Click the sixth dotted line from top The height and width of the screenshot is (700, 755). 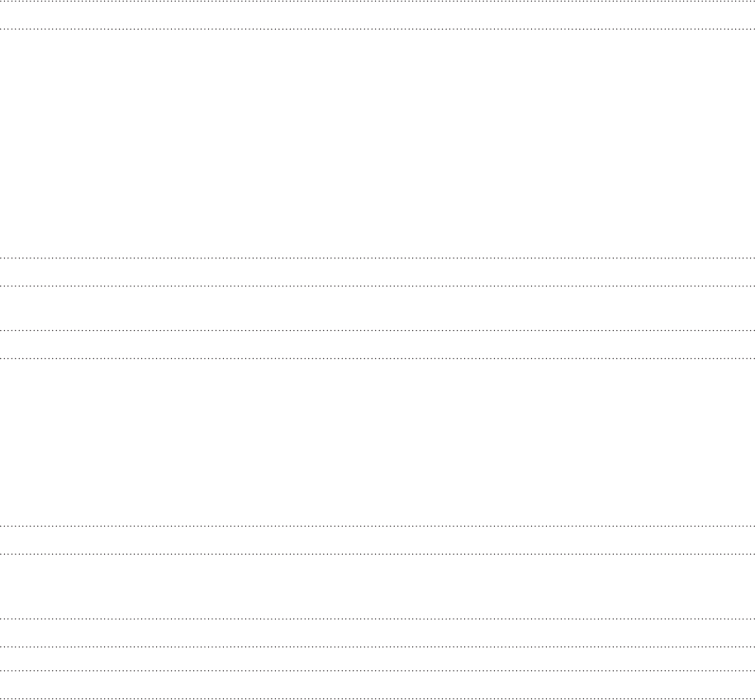click(x=377, y=358)
